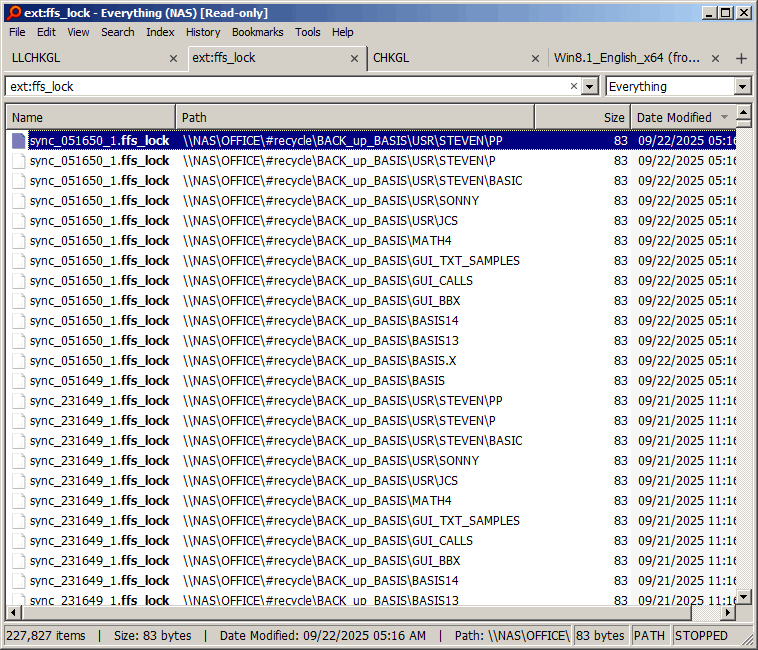Close the LLCHKGL tab
The height and width of the screenshot is (650, 758).
click(173, 58)
